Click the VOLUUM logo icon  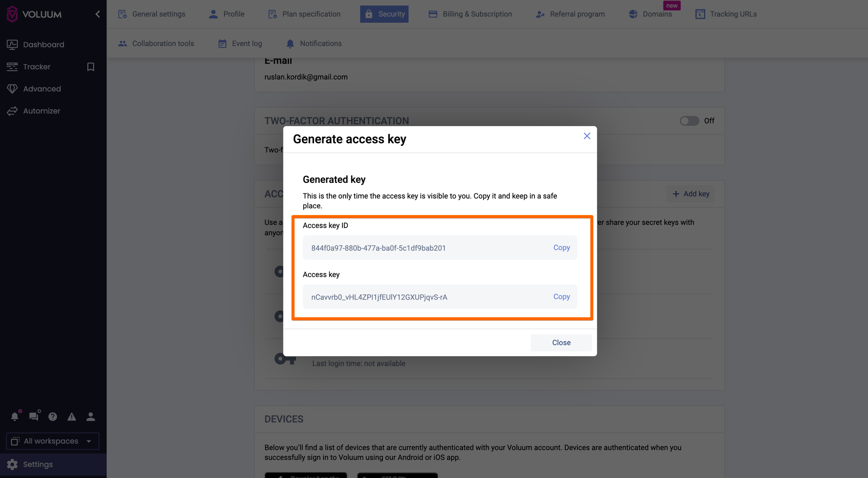[12, 13]
